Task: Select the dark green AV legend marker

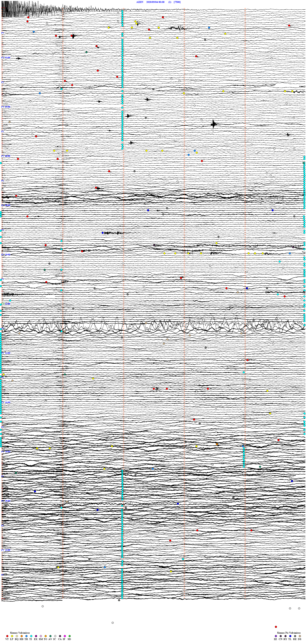Action: (x=51, y=636)
